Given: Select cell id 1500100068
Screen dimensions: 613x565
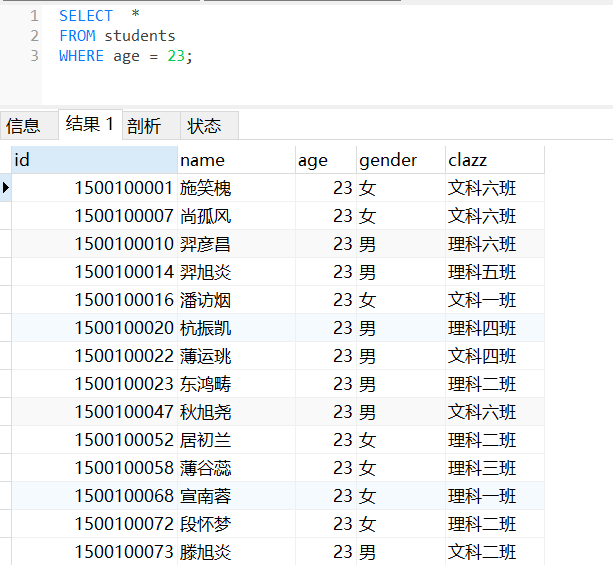Looking at the screenshot, I should click(x=95, y=496).
